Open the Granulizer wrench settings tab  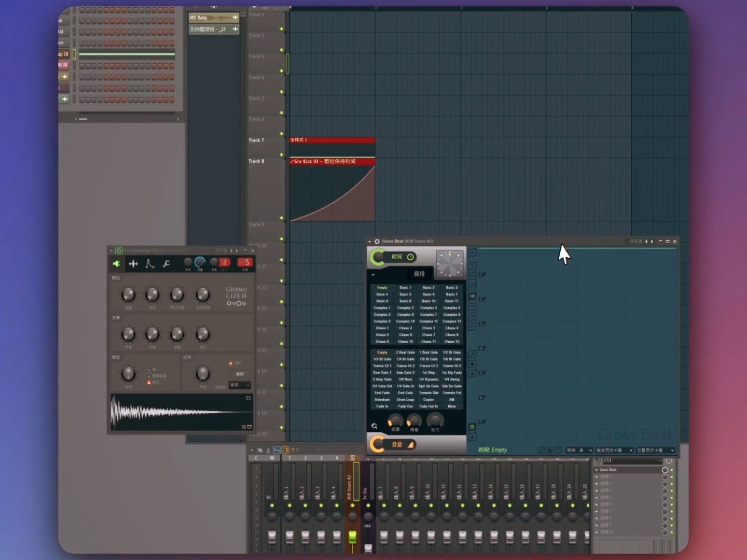pos(167,264)
